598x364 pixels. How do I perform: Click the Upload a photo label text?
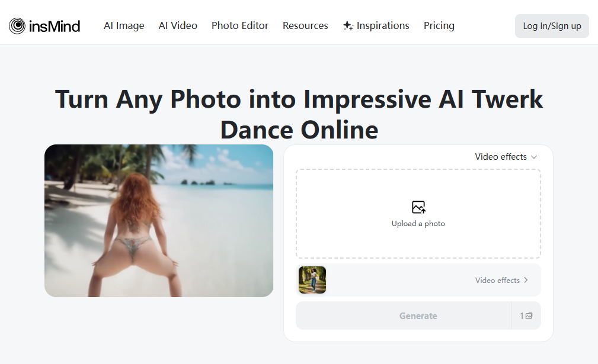pyautogui.click(x=418, y=223)
